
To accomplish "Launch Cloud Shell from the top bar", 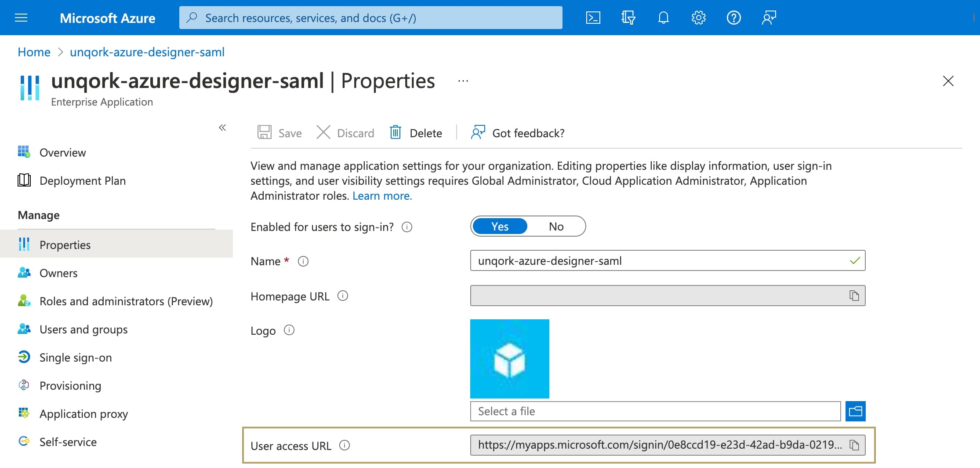I will coord(593,18).
